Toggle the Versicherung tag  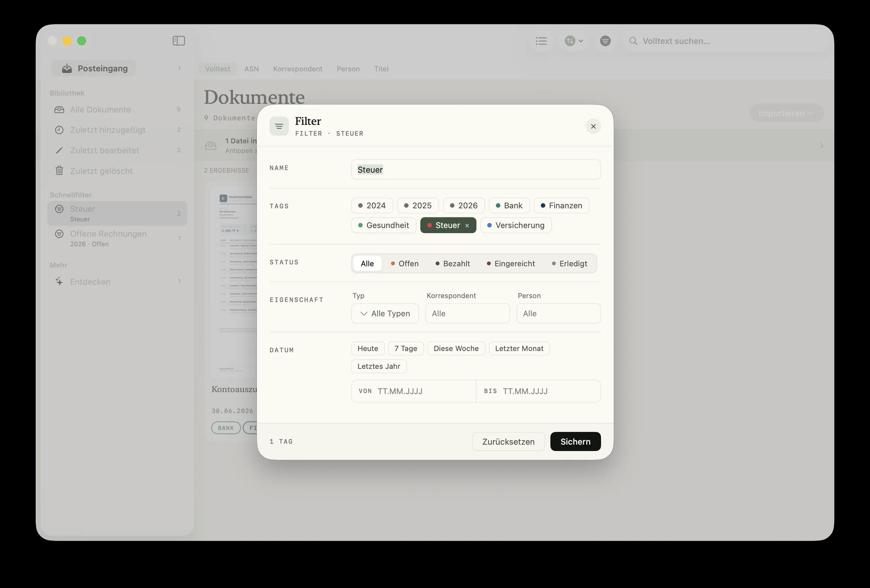click(516, 225)
